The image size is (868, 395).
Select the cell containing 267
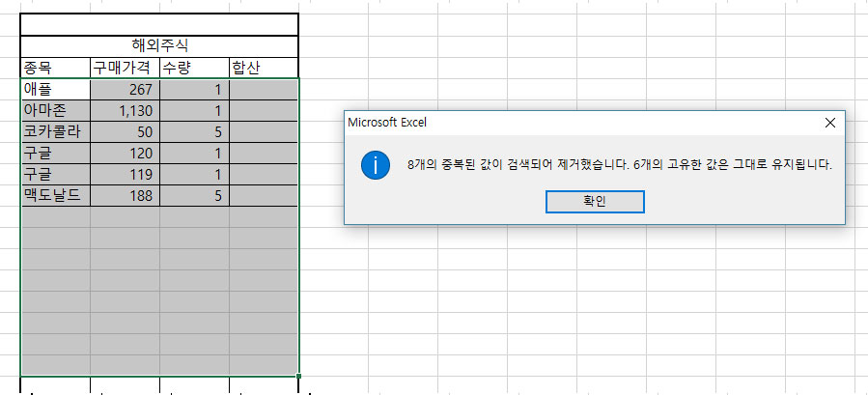coord(125,89)
